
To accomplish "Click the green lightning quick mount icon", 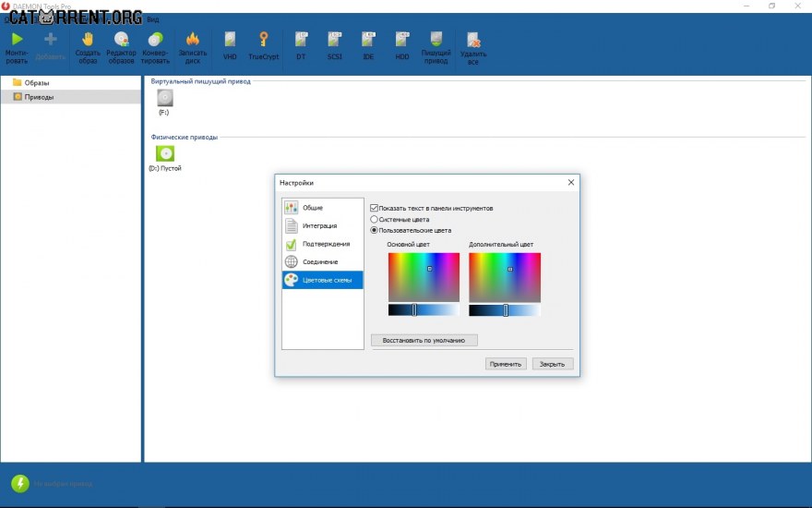I will [x=20, y=483].
